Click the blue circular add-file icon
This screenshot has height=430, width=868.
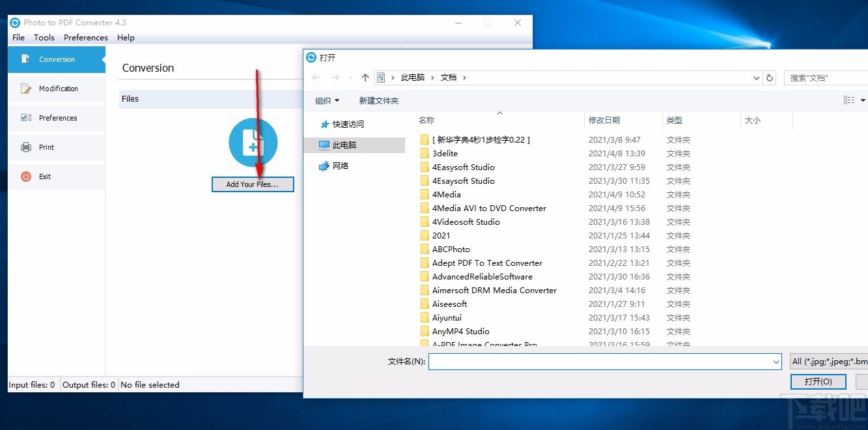pyautogui.click(x=253, y=141)
